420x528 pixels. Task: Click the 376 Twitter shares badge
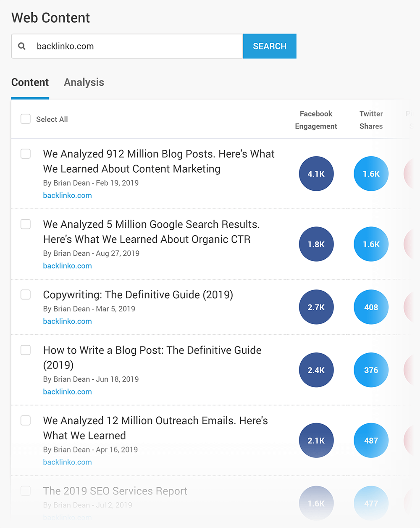pos(371,370)
